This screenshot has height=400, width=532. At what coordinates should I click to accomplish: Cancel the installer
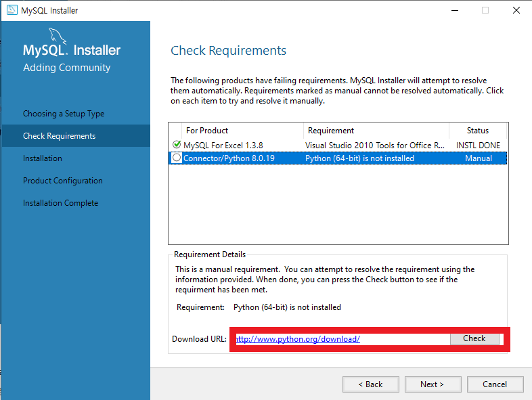(x=495, y=384)
